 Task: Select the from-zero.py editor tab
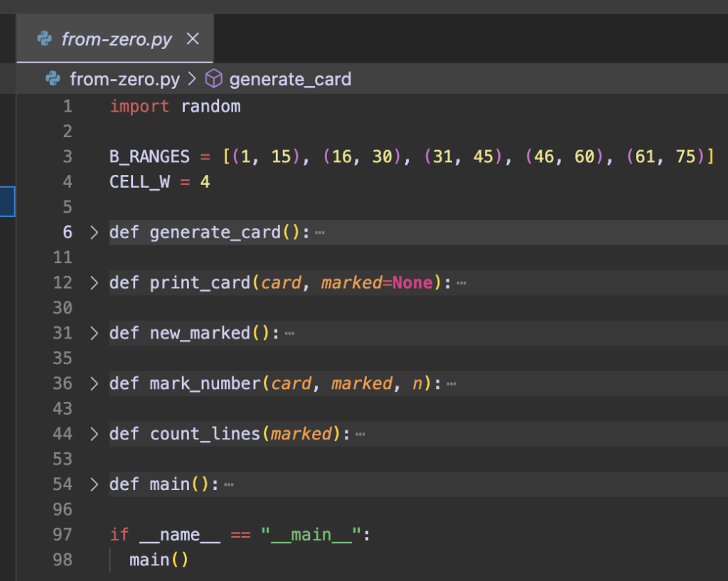117,39
